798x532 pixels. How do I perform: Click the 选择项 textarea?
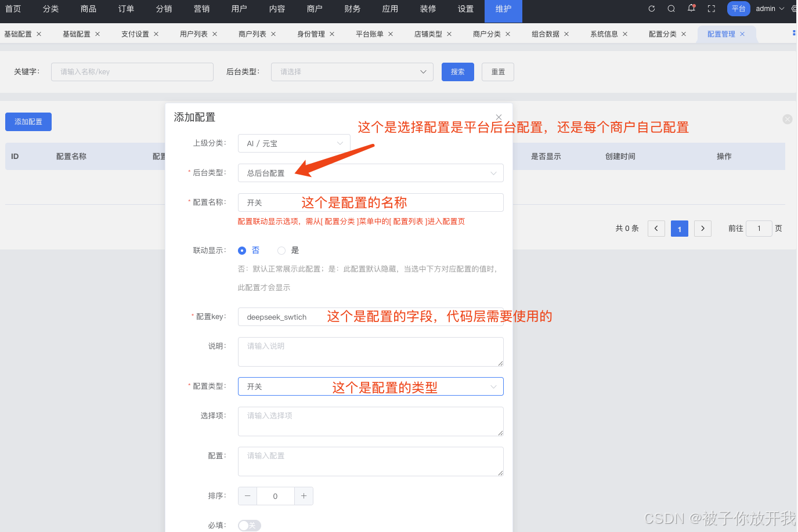tap(371, 421)
